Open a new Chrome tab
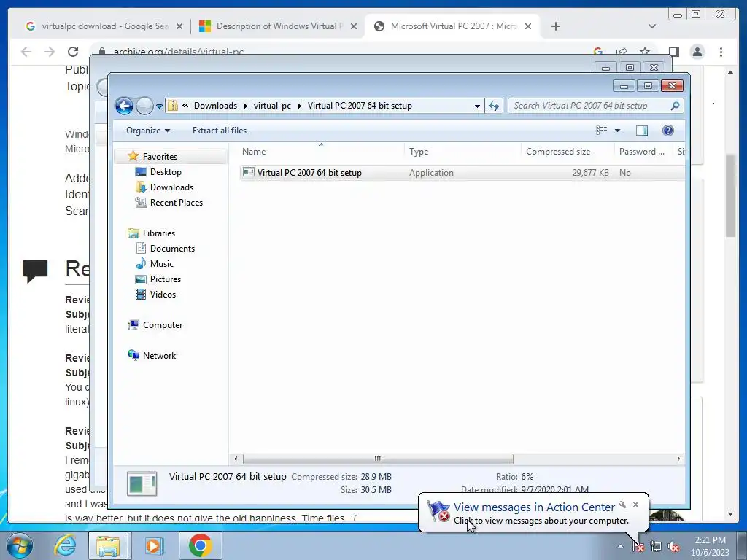 point(555,26)
